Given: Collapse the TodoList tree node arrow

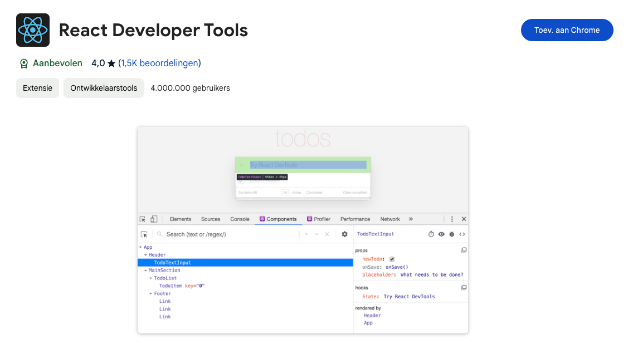Looking at the screenshot, I should point(151,278).
